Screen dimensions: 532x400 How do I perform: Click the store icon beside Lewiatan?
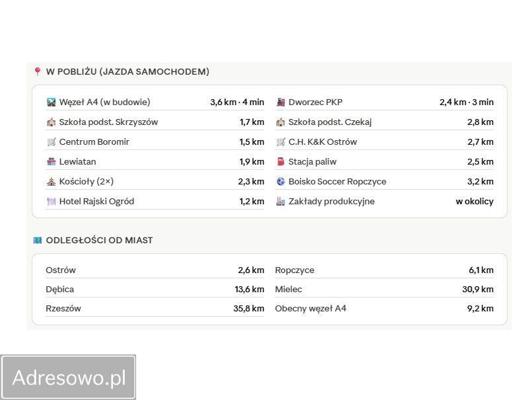coord(50,161)
